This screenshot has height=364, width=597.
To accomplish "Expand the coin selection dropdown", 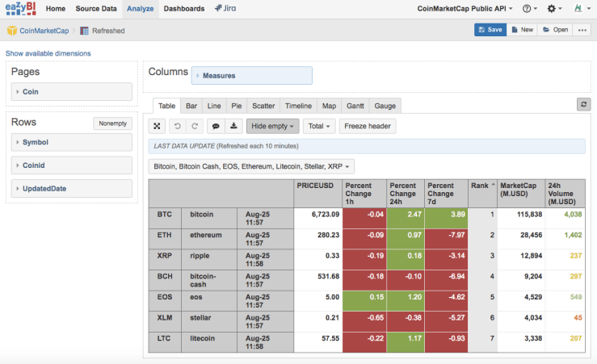I will click(x=253, y=166).
